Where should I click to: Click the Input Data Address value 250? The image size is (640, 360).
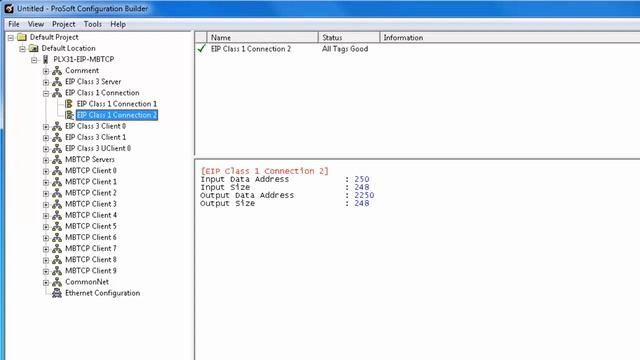[362, 179]
